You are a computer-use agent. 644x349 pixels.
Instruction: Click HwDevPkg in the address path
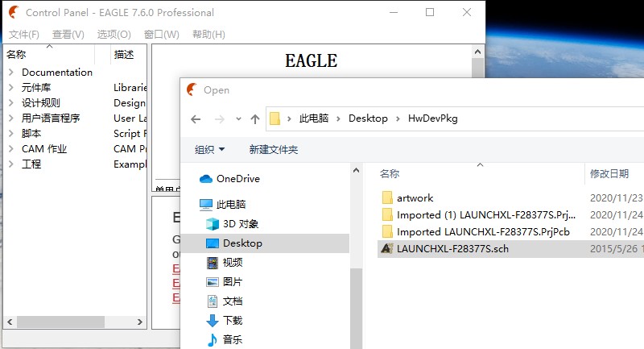(x=432, y=118)
